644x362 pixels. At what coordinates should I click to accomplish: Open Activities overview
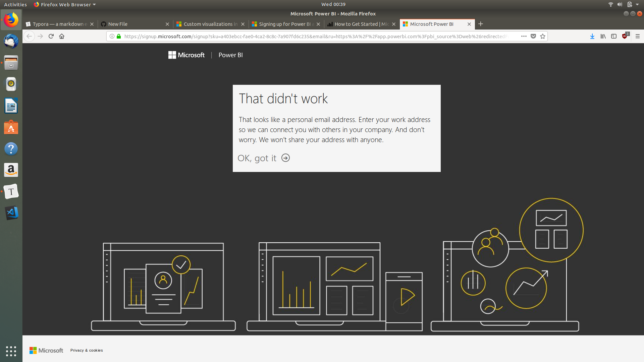click(x=15, y=4)
